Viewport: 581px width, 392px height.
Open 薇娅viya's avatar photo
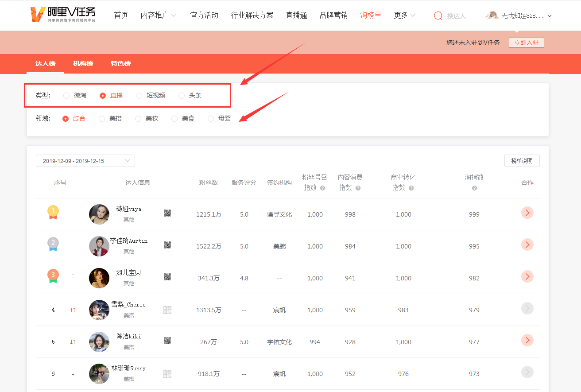tap(99, 214)
